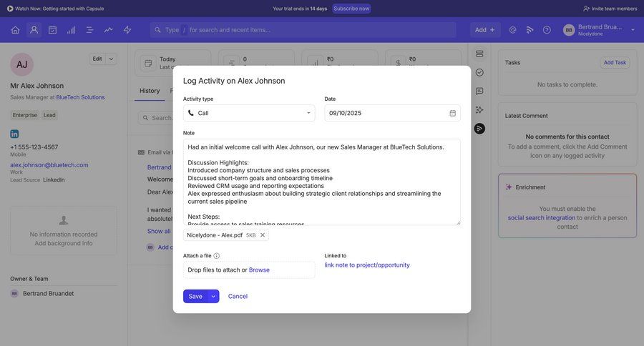Open People & Organizations icon in navbar

34,30
